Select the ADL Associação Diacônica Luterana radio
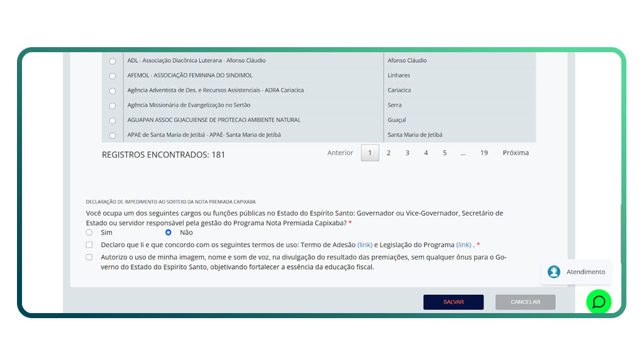This screenshot has width=644, height=337. [x=113, y=61]
